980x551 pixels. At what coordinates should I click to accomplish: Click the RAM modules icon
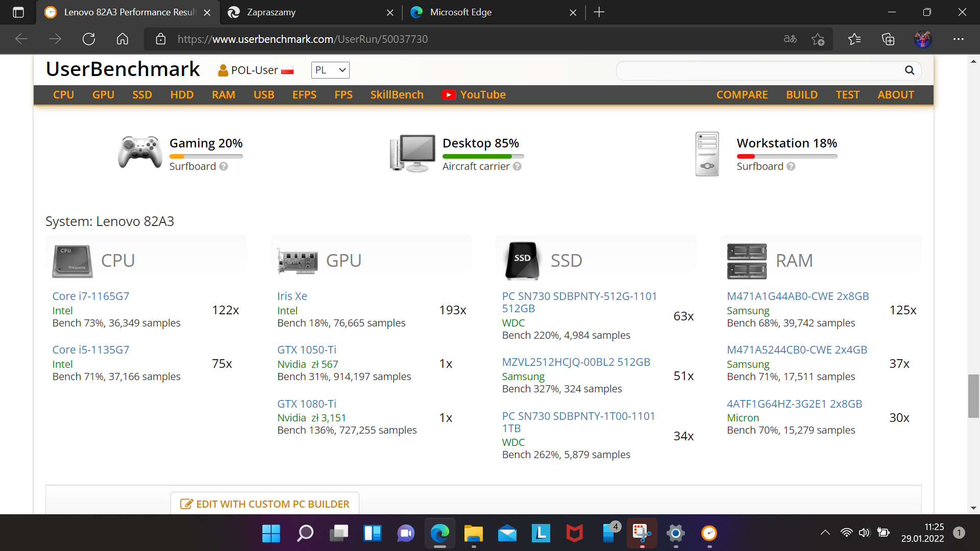click(747, 261)
